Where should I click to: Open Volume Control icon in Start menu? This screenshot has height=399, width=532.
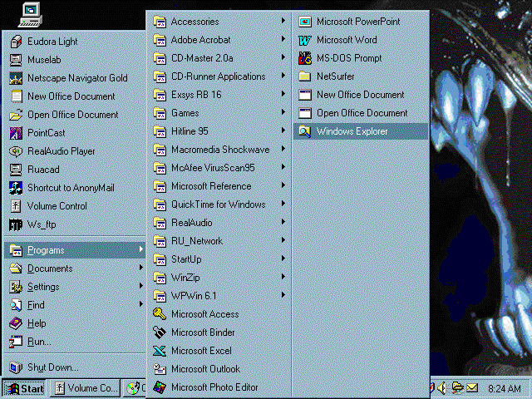point(16,206)
